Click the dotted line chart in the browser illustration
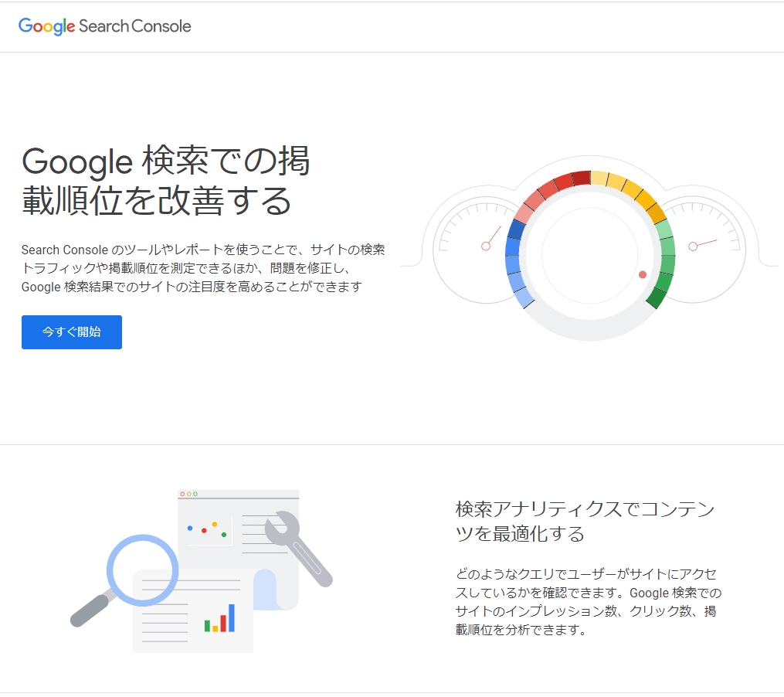Screen dimensions: 784x697 coord(206,529)
